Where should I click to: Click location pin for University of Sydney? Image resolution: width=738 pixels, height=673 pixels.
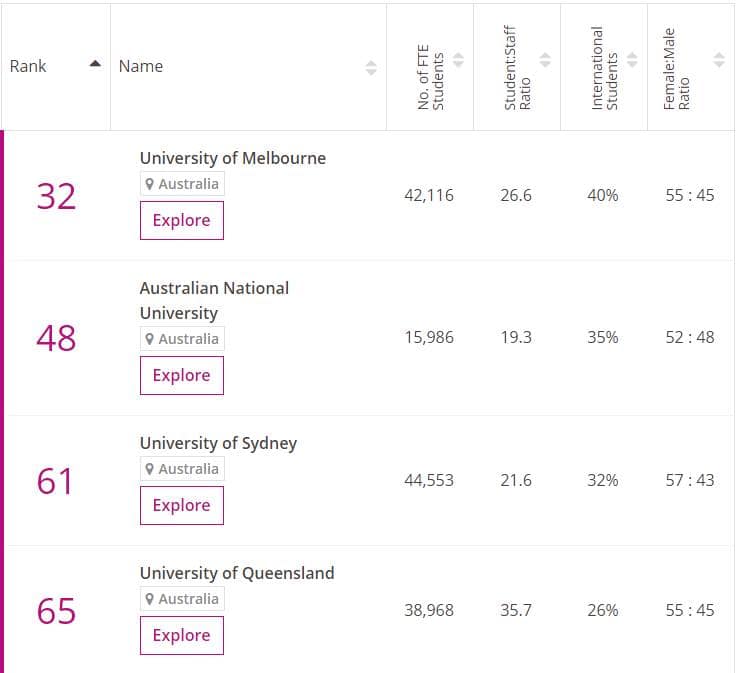pos(149,469)
